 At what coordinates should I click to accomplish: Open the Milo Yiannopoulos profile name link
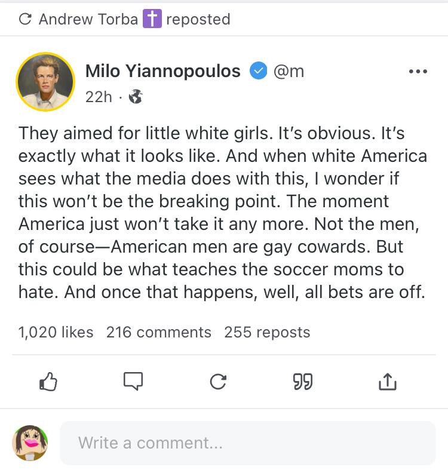click(x=162, y=71)
